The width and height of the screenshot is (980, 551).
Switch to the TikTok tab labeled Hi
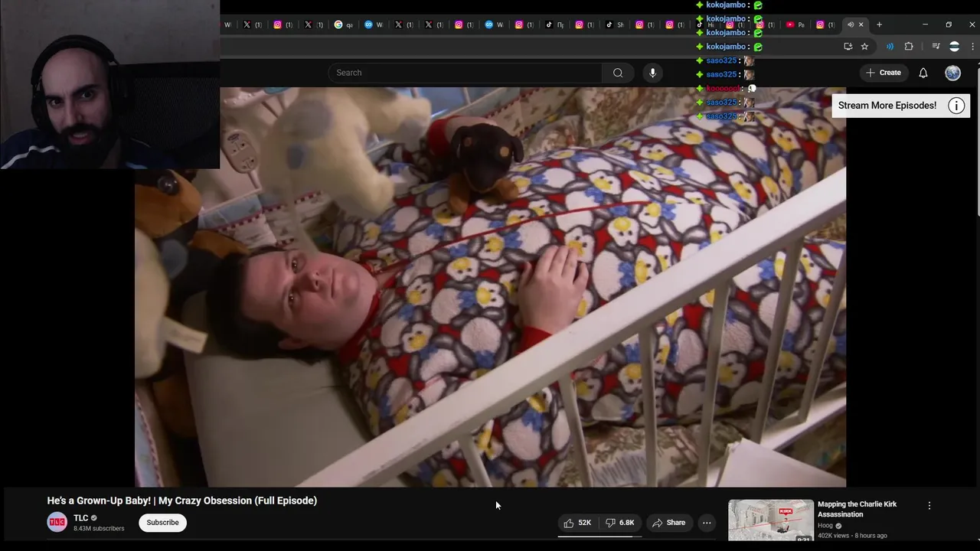(705, 24)
